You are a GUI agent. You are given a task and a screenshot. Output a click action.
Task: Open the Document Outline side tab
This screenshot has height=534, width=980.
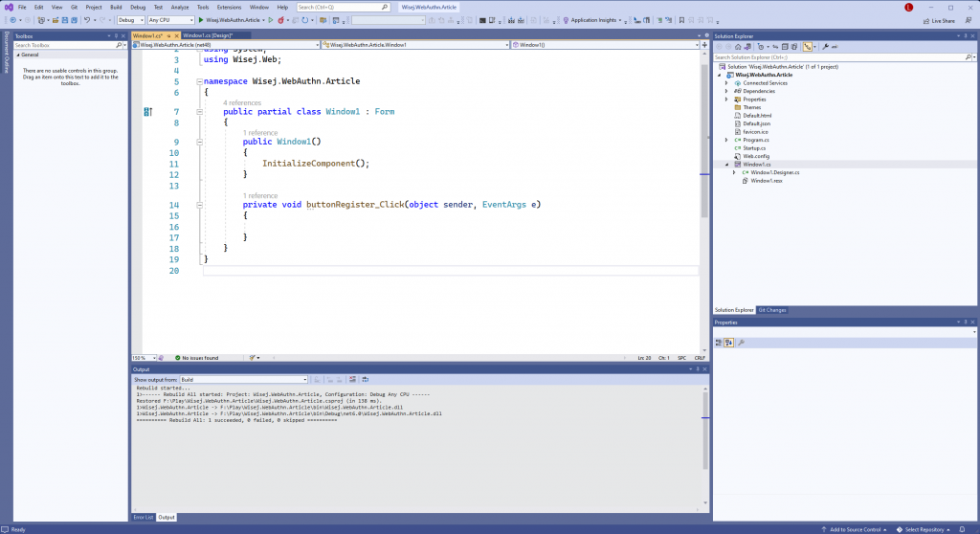click(x=7, y=53)
